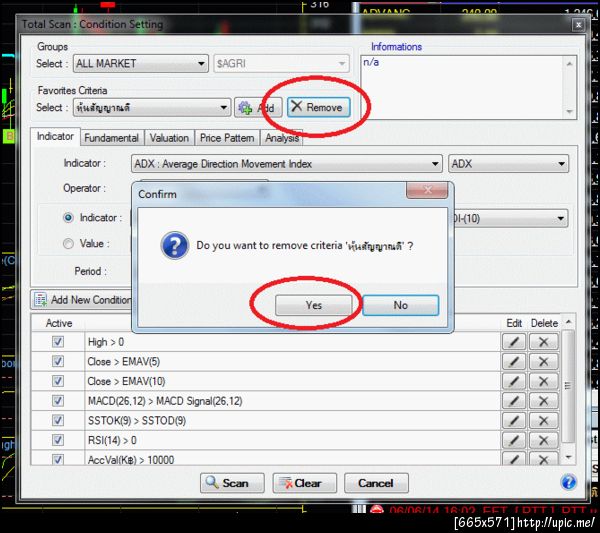The height and width of the screenshot is (533, 600).
Task: Click the Remove favorites criteria button
Action: tap(318, 107)
